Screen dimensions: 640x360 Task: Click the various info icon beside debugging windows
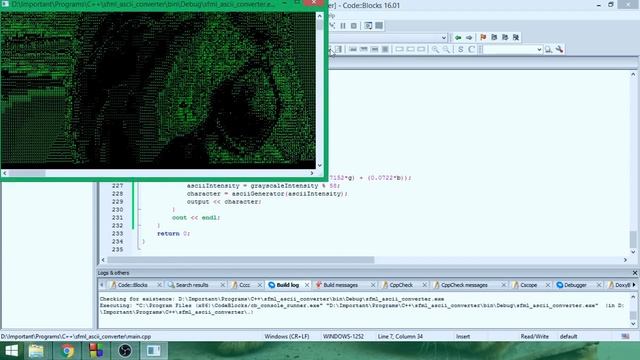379,26
